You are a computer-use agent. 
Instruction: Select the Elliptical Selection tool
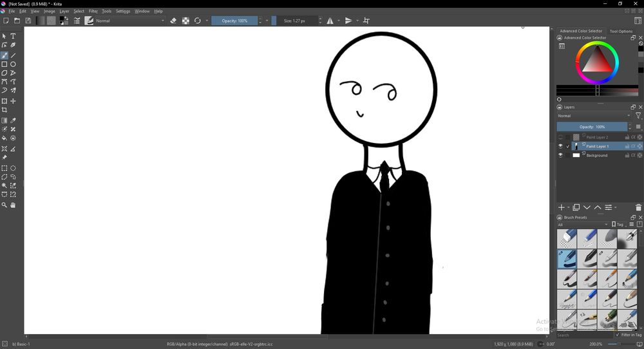[x=13, y=168]
